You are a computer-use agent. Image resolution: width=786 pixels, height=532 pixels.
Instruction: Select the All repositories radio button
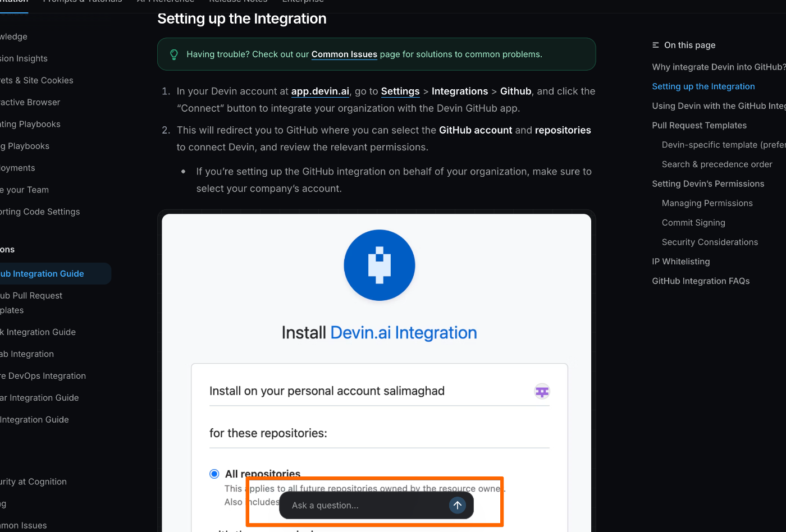(214, 474)
